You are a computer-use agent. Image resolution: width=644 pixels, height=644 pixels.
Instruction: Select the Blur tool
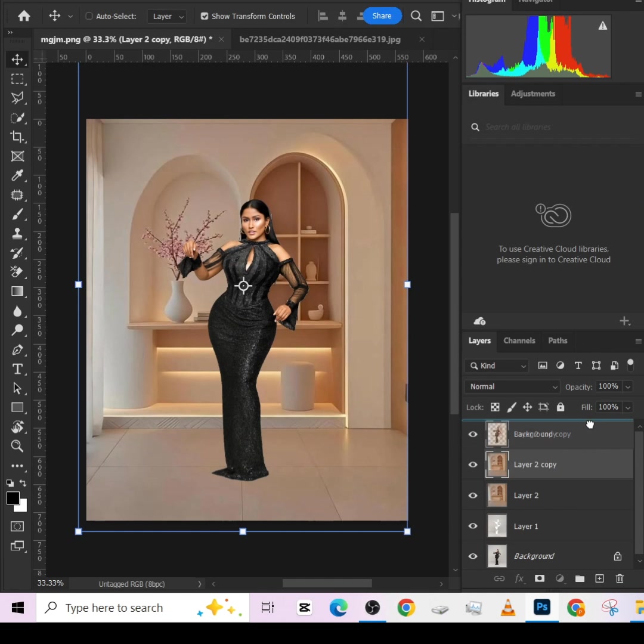(x=17, y=311)
